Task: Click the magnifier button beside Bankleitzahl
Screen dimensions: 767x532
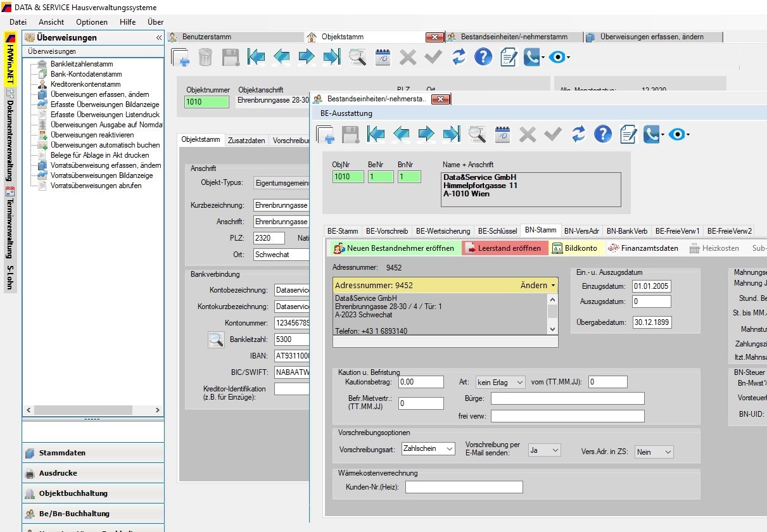Action: (x=217, y=340)
